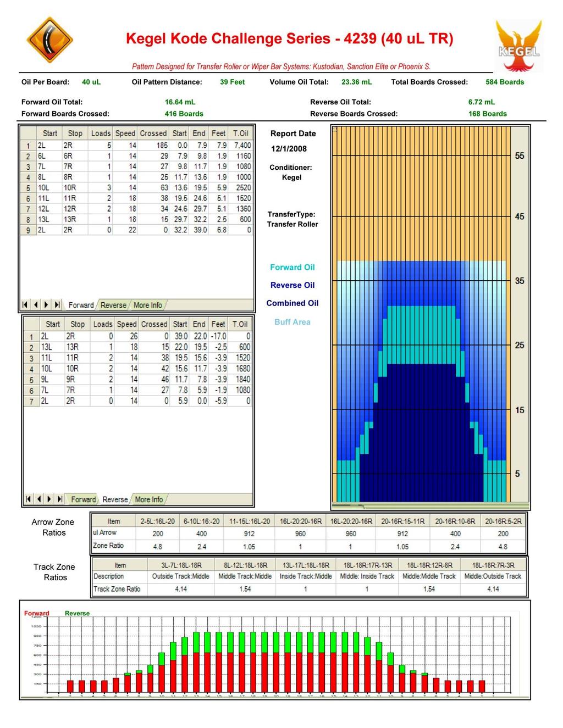Click the '16.64 mL' forward oil total
This screenshot has width=563, height=728.
pos(180,102)
